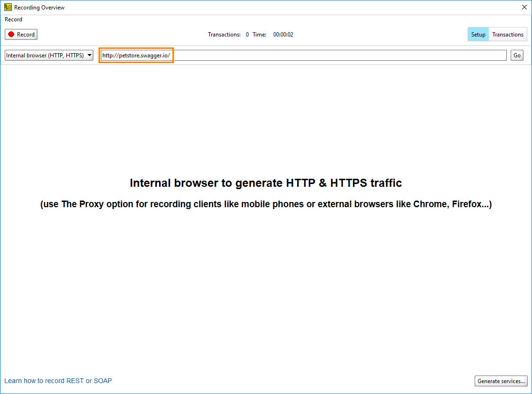Click the Transactions: 0 counter label
Viewport: 532px width, 394px height.
coord(228,35)
